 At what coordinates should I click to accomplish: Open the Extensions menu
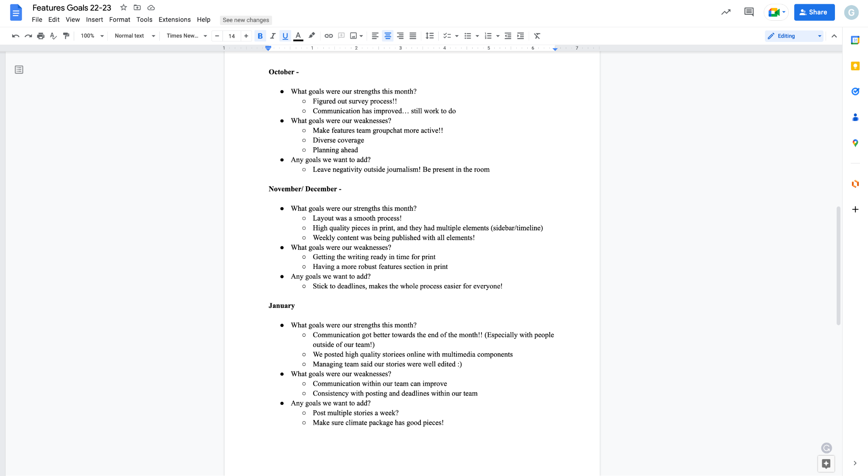point(174,19)
